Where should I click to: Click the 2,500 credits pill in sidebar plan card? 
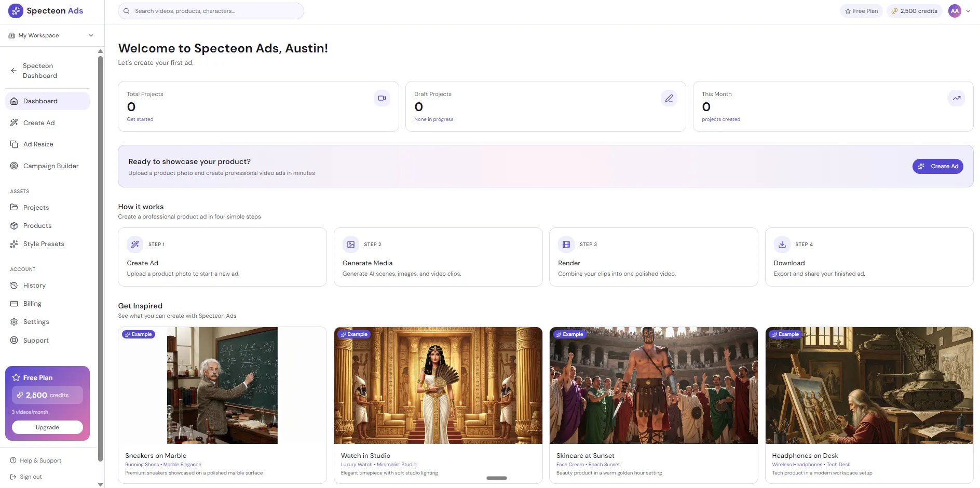(x=47, y=395)
